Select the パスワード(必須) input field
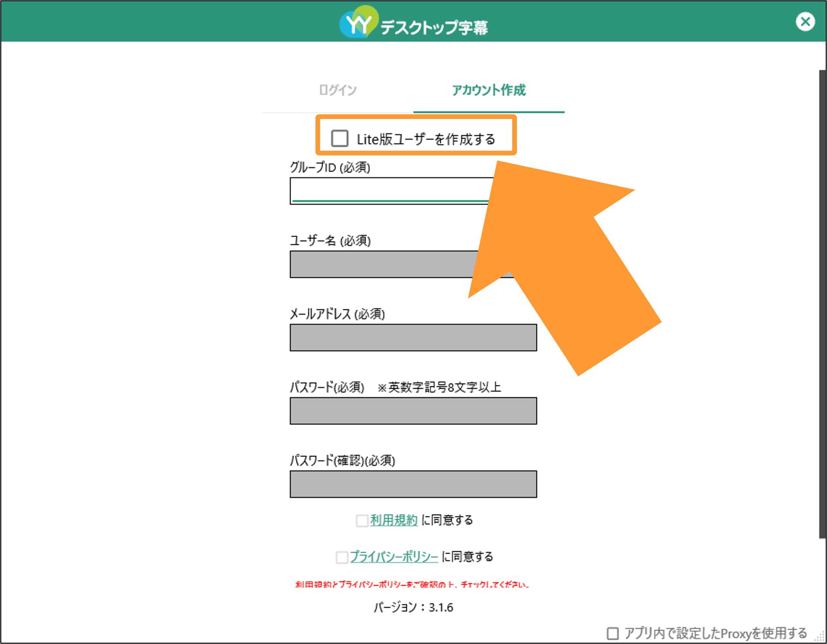Image resolution: width=827 pixels, height=644 pixels. pyautogui.click(x=413, y=411)
